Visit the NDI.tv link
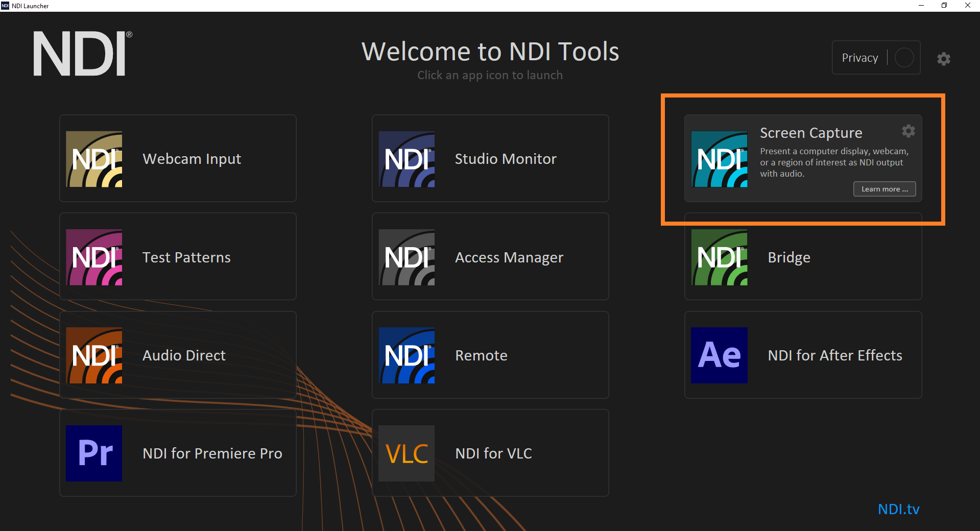The width and height of the screenshot is (980, 531). pyautogui.click(x=898, y=509)
